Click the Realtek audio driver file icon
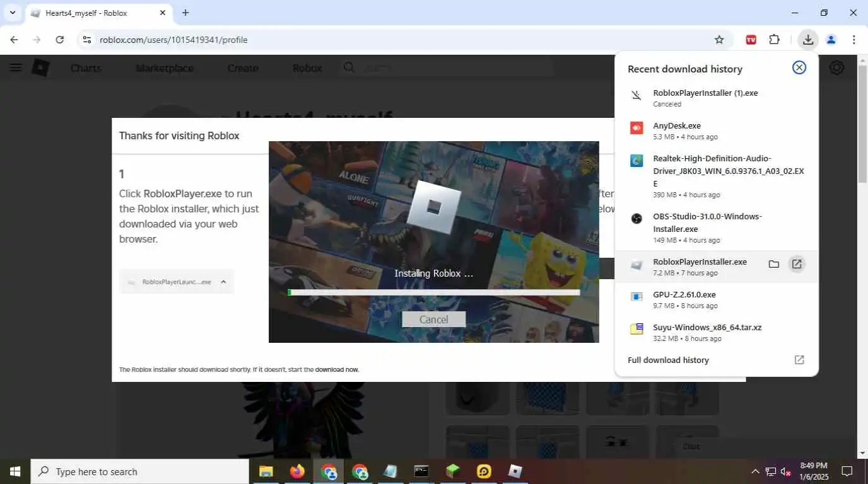 pos(636,161)
